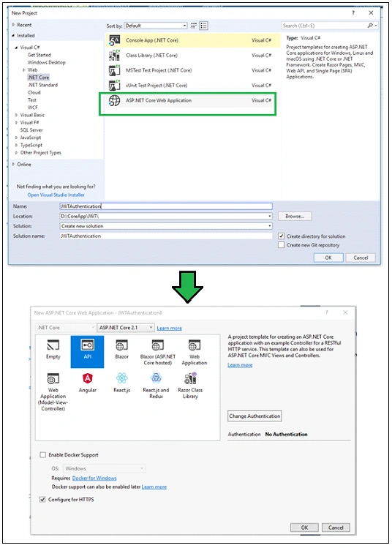Choose Web Application (Model-View-Controller) template
Screen dimensions: 392x548
[x=53, y=391]
